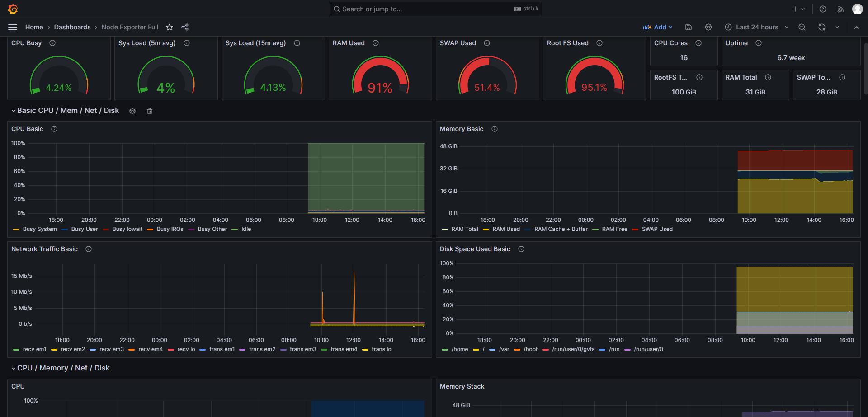This screenshot has width=868, height=417.
Task: Click the /home color swatch in Disk legend
Action: coord(445,350)
